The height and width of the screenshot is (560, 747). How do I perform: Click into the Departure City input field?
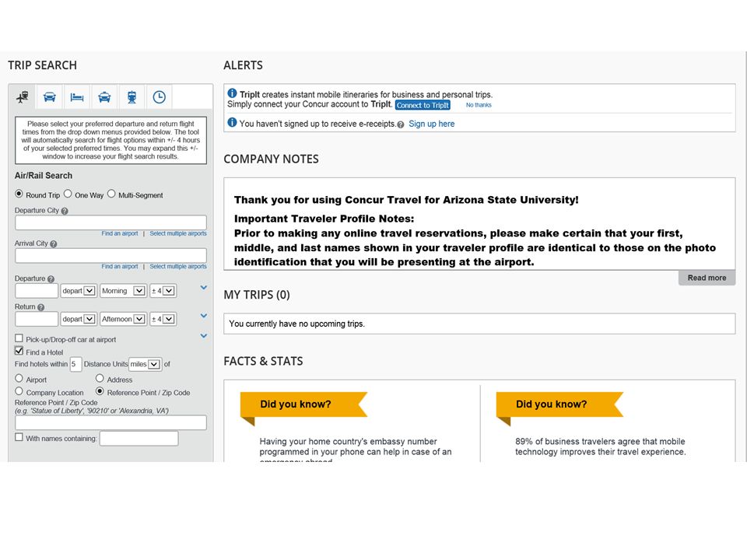click(x=110, y=222)
